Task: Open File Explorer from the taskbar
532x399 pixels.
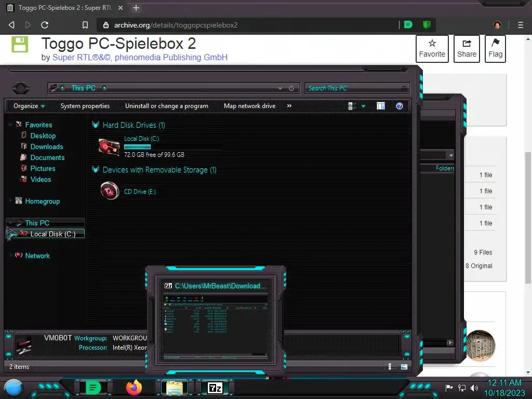Action: pos(175,388)
